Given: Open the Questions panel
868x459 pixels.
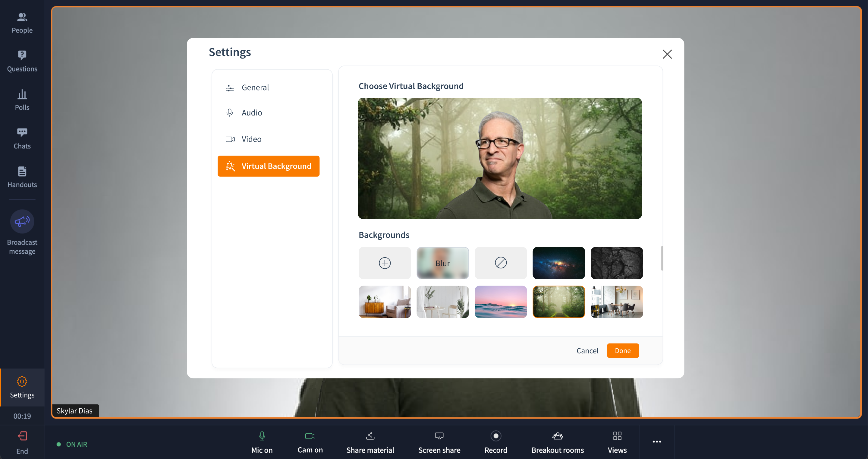Looking at the screenshot, I should point(22,61).
